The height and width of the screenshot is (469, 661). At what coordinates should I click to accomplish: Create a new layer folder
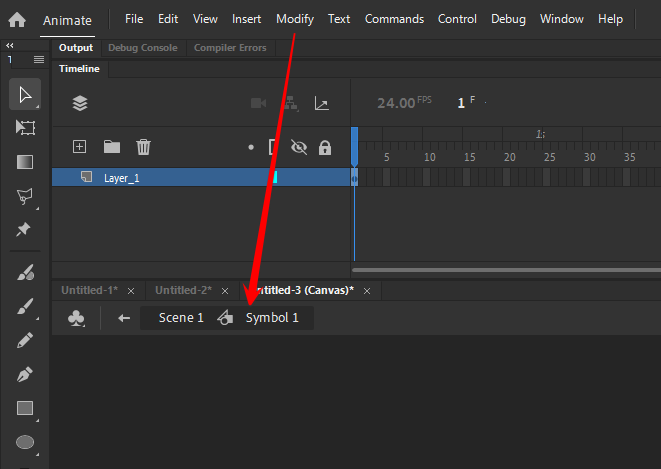[x=112, y=147]
